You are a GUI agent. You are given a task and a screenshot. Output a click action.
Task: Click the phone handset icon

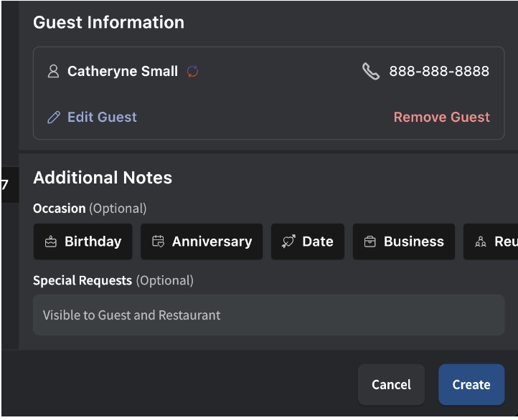[x=371, y=72]
